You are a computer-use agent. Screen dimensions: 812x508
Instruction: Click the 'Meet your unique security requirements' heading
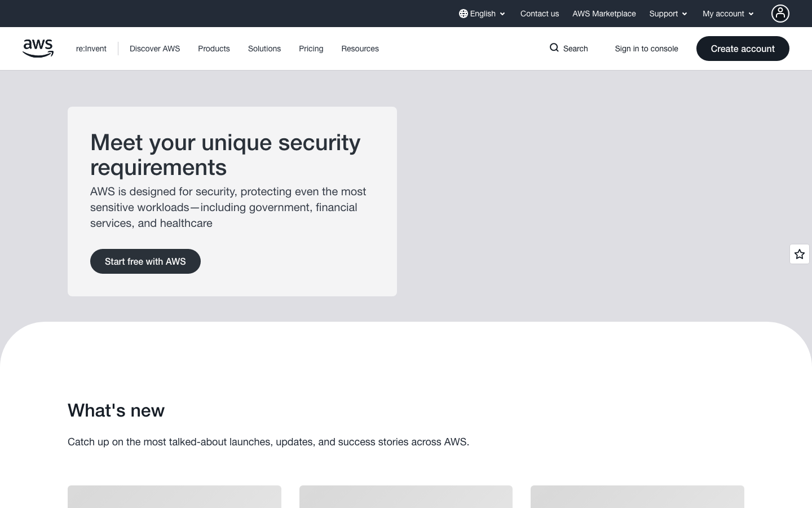[x=226, y=155]
